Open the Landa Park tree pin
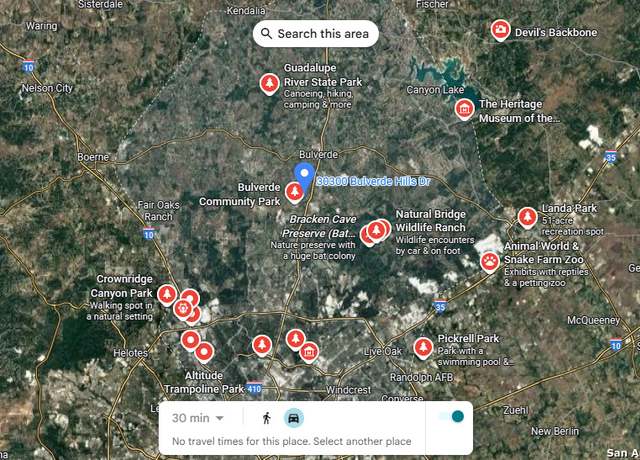Viewport: 640px width, 460px height. 527,218
